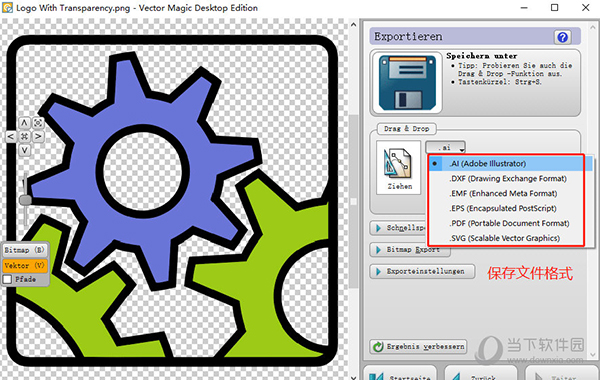Pan the preview left with the arrow
The width and height of the screenshot is (600, 380).
(x=11, y=136)
